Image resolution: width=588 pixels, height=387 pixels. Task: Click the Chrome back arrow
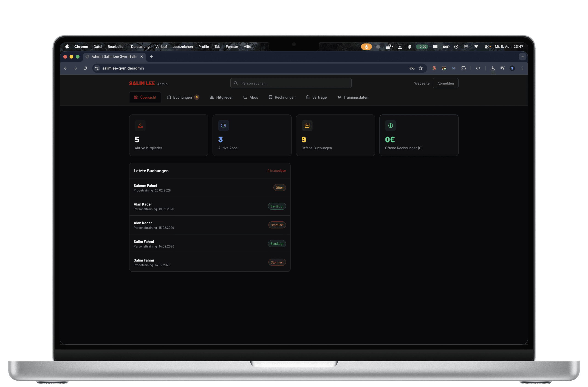66,68
